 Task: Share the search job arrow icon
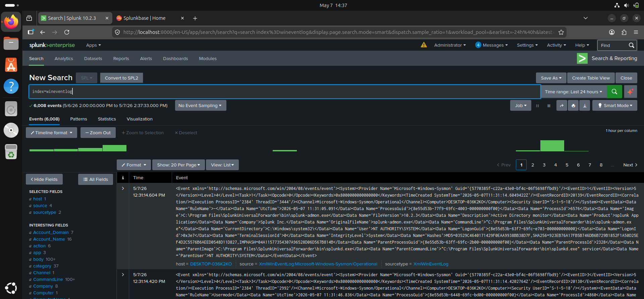coord(562,106)
